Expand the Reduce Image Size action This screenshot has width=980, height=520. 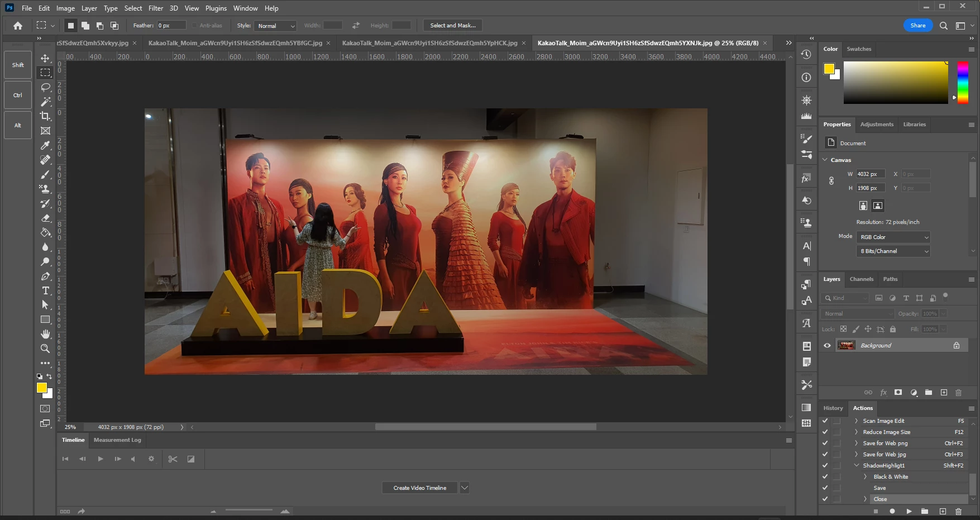pos(857,432)
